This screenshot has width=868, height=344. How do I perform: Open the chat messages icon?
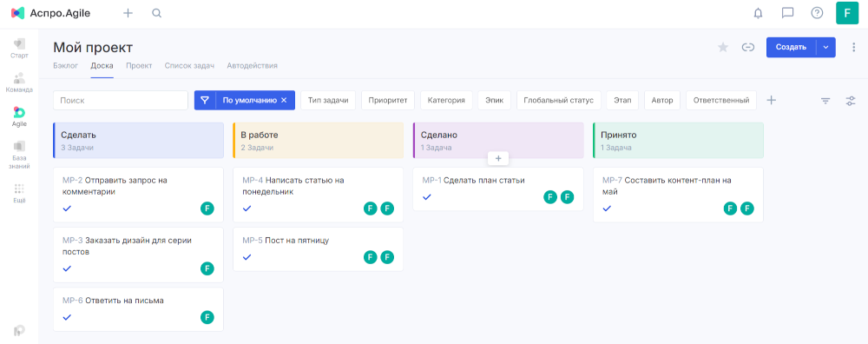(x=787, y=13)
